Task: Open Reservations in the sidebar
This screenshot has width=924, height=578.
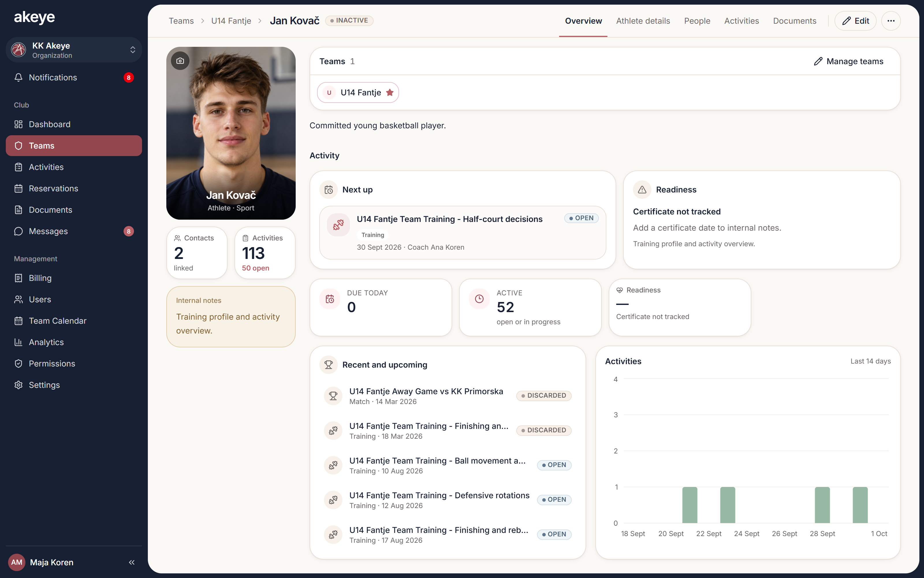Action: 74,188
